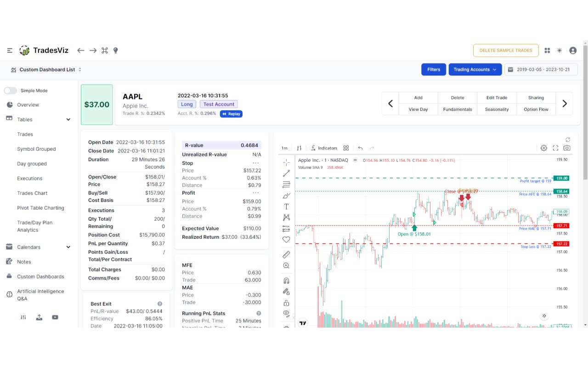Screen dimensions: 588x368
Task: Collapse the Tables sidebar section
Action: (x=68, y=120)
